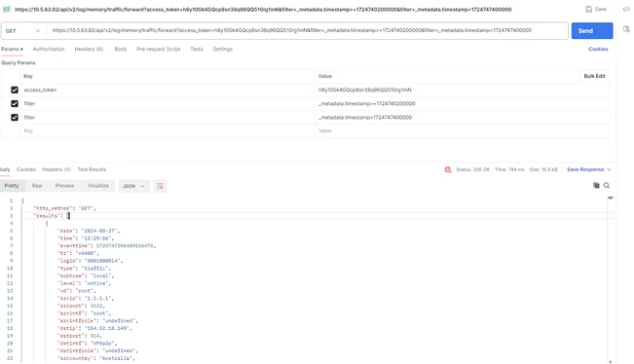
Task: Click line number 3 in response gutter
Action: pyautogui.click(x=12, y=216)
